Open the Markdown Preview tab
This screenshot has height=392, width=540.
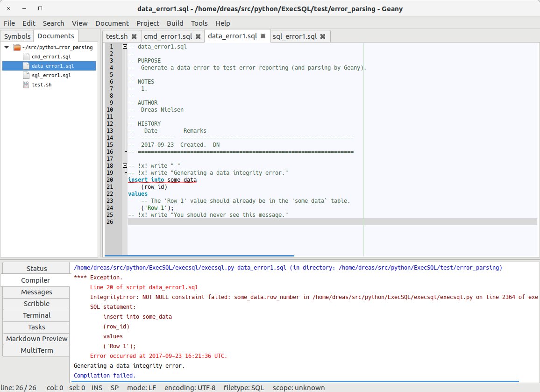(36, 339)
